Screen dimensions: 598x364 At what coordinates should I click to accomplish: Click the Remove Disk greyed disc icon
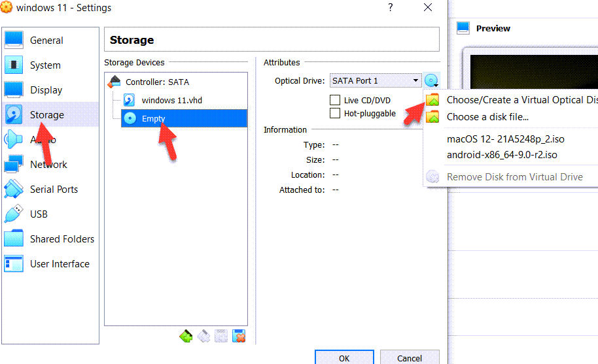(x=432, y=176)
